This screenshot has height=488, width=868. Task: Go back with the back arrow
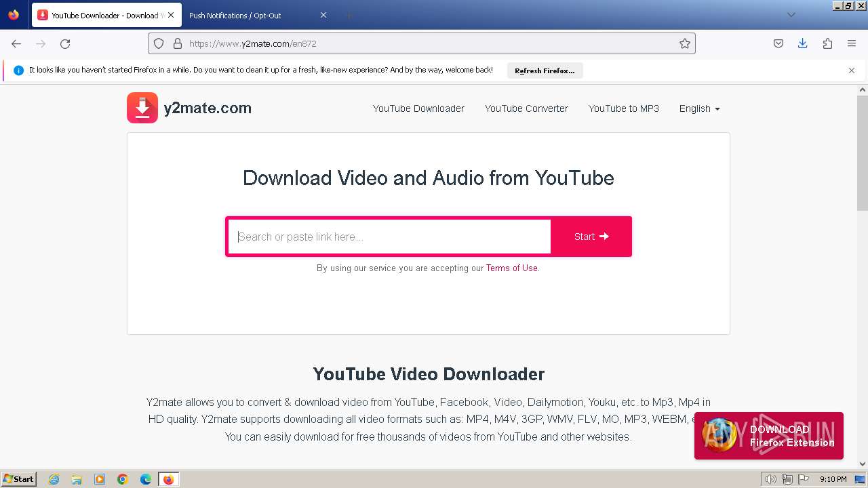point(16,43)
